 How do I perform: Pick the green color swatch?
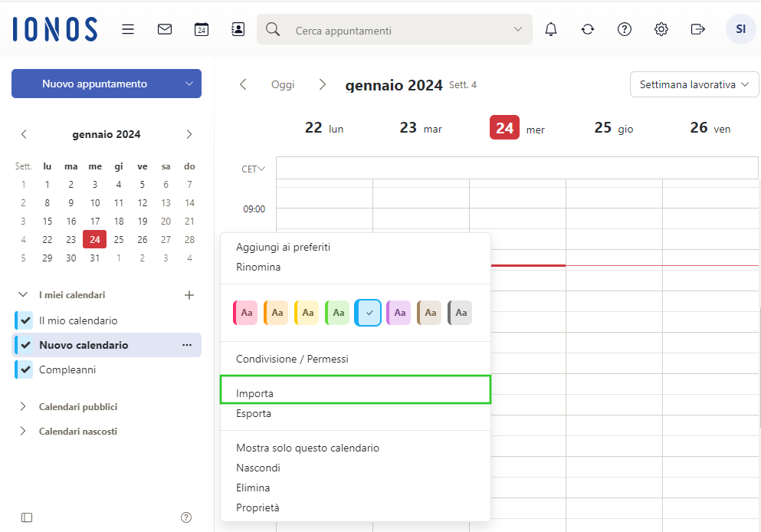coord(337,313)
